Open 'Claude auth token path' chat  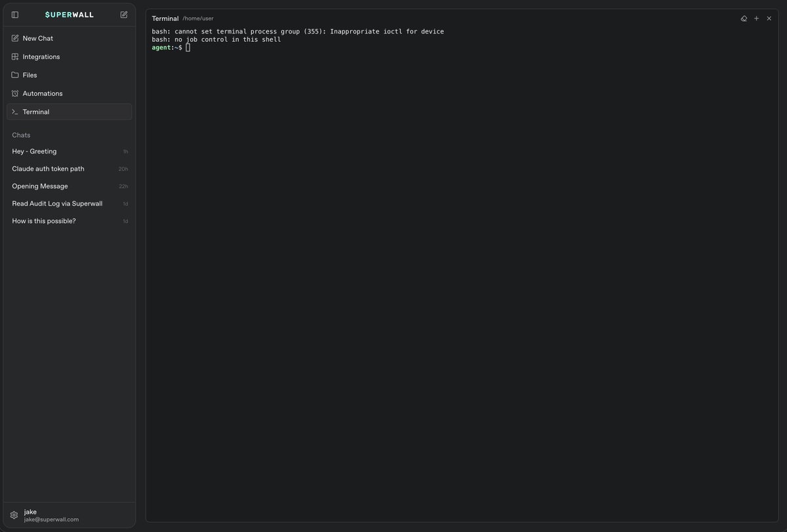pos(70,169)
